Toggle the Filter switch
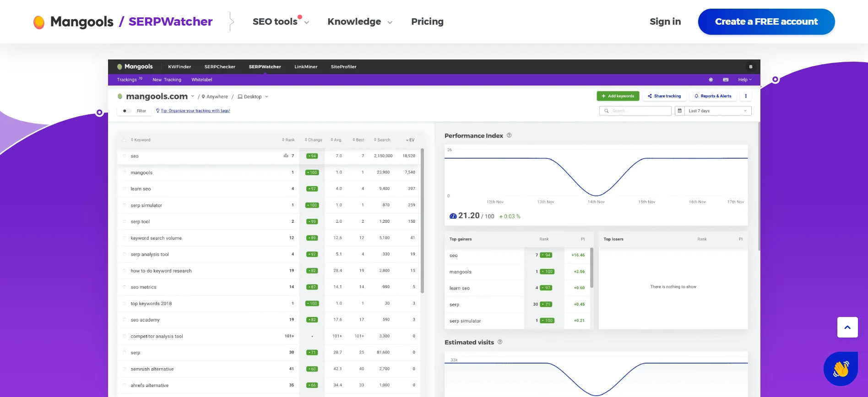 (127, 111)
